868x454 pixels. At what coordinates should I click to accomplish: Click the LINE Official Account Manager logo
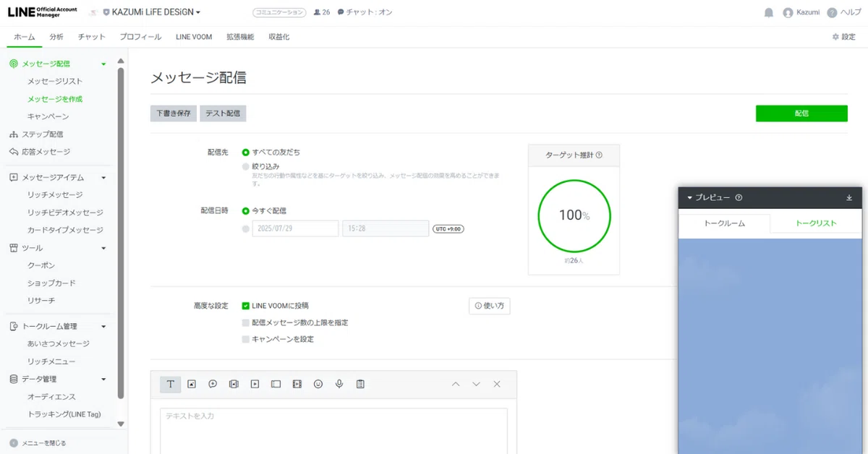pos(42,12)
